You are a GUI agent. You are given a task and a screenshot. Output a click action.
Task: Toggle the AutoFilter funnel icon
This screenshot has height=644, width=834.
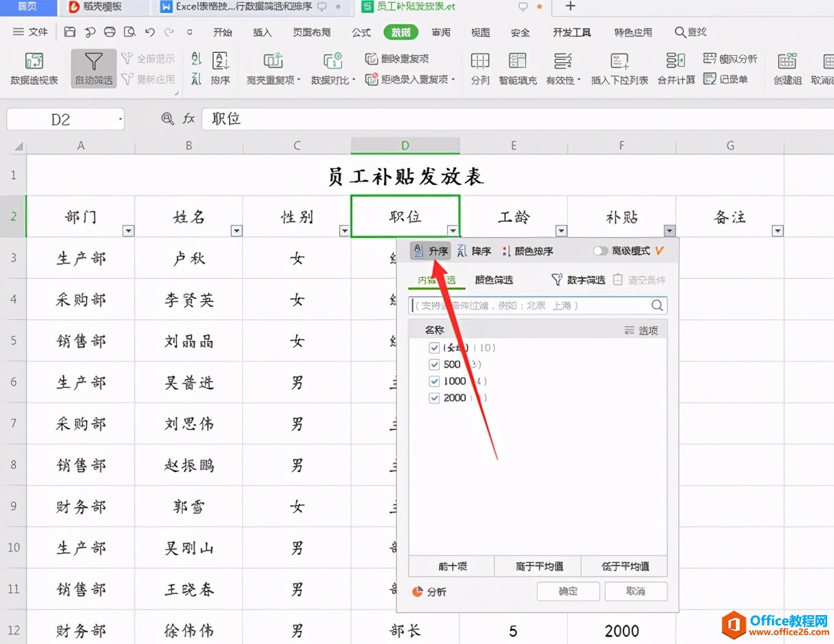pos(93,62)
